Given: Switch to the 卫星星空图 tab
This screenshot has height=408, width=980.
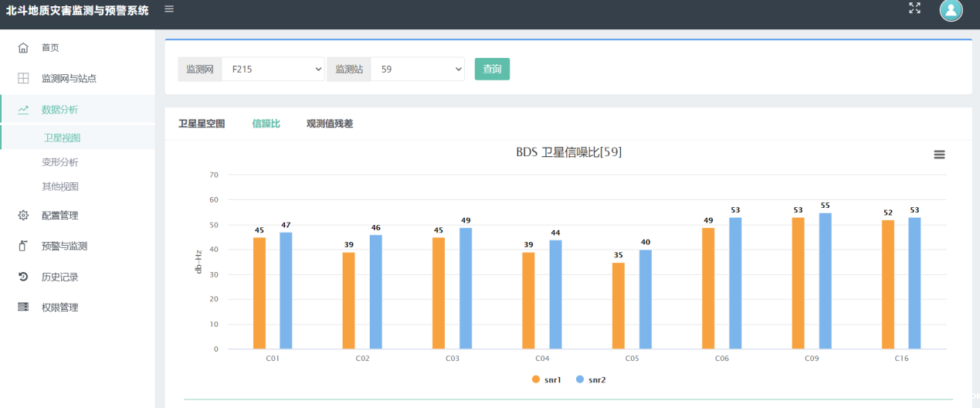Looking at the screenshot, I should 202,124.
